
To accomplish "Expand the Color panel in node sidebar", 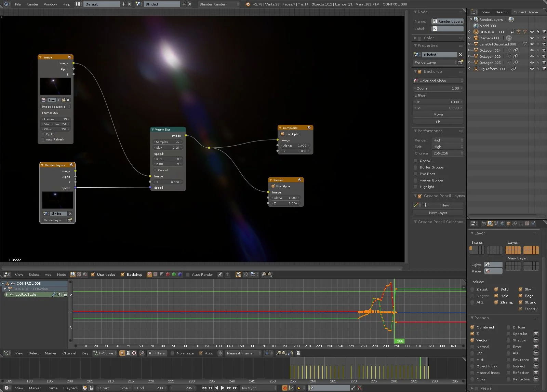I will [415, 38].
